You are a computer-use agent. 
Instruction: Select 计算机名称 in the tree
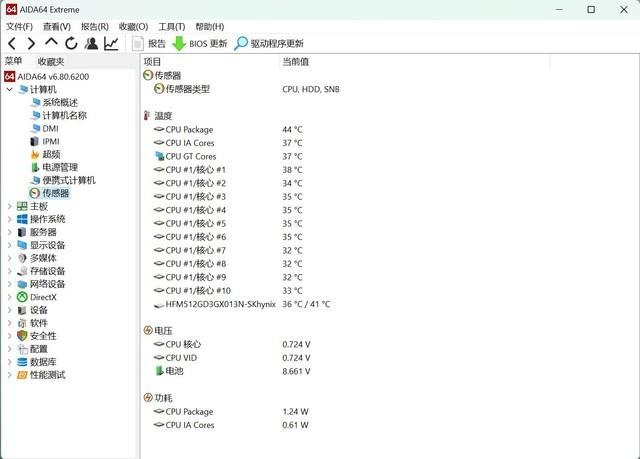[64, 115]
